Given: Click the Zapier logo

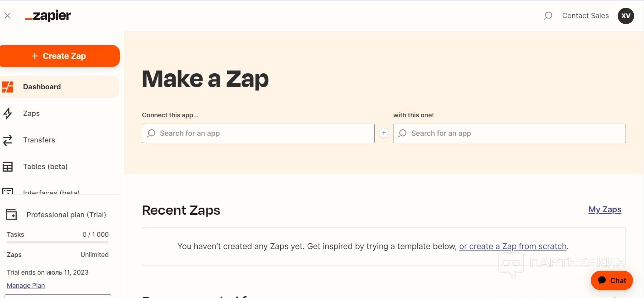Looking at the screenshot, I should pyautogui.click(x=48, y=16).
